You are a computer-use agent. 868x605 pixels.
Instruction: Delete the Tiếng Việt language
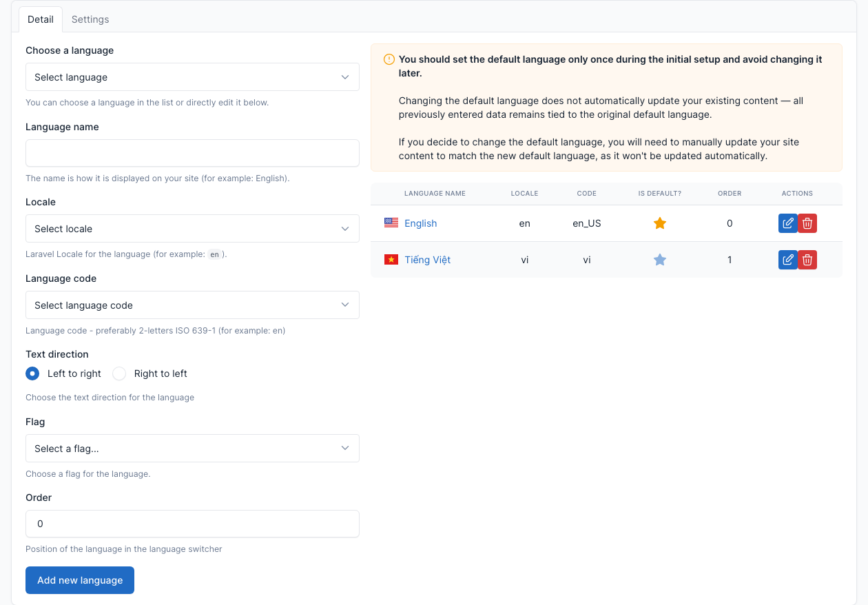[807, 260]
